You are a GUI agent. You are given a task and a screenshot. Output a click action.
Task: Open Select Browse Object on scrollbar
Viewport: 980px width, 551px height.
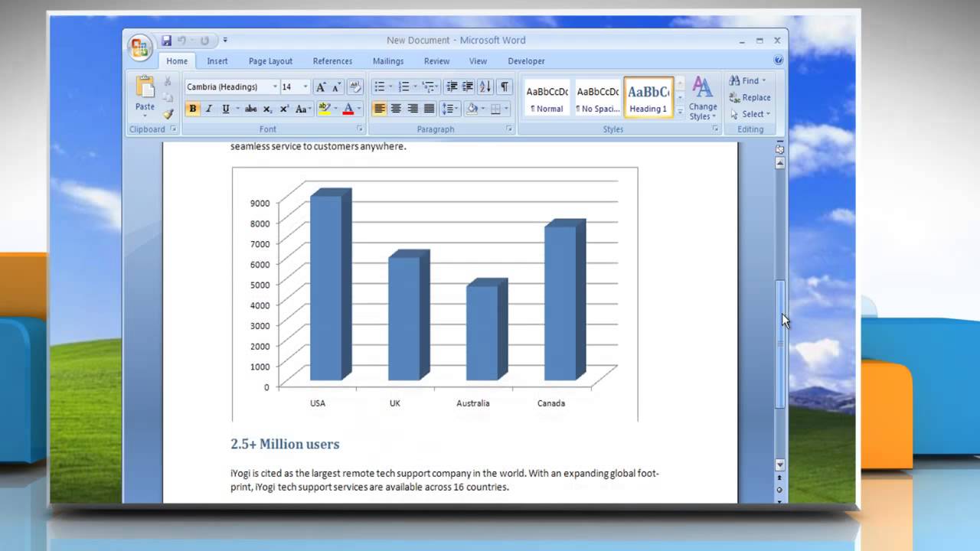(x=780, y=490)
